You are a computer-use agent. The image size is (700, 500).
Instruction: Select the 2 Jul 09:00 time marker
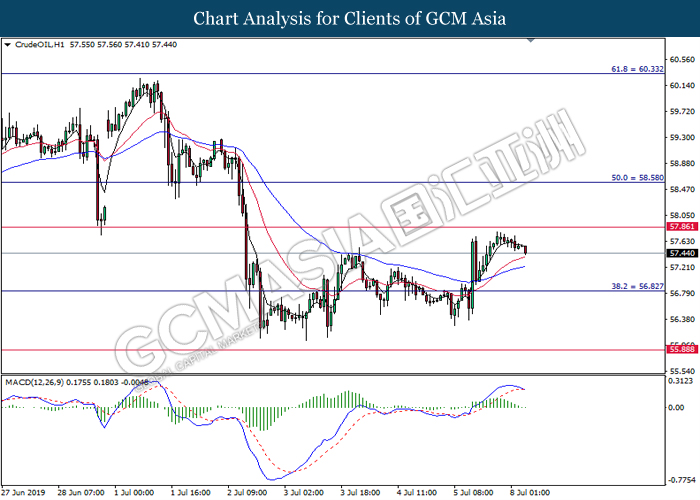tap(250, 493)
